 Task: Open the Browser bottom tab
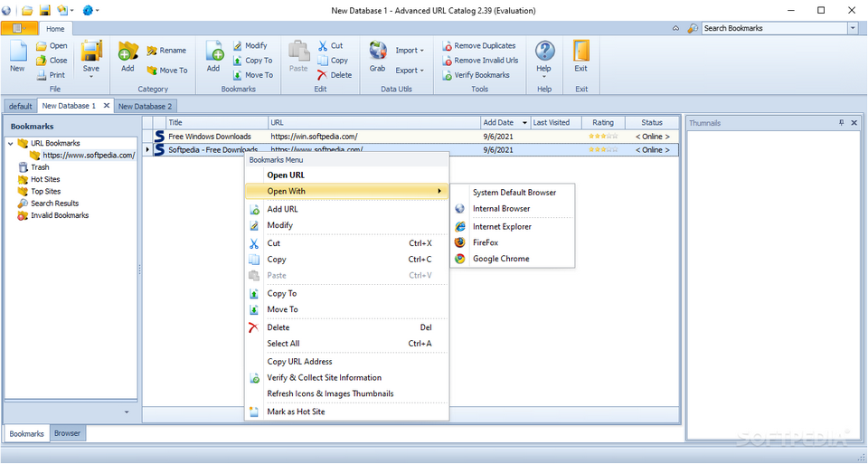[68, 433]
